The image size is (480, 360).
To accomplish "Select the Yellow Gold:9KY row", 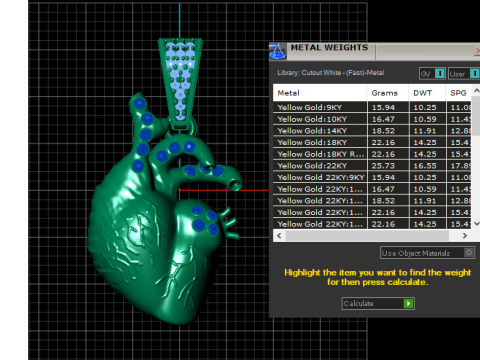I will [372, 107].
